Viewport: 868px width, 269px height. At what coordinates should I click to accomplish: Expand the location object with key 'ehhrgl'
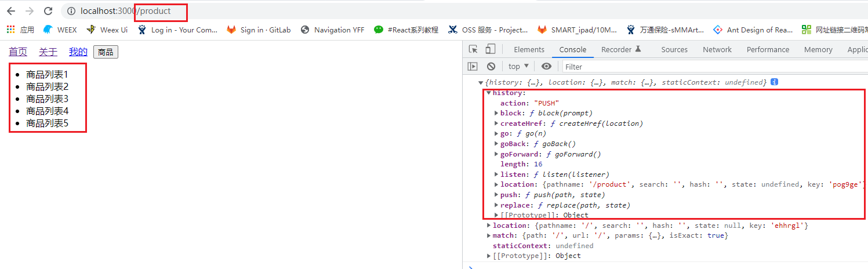coord(489,226)
